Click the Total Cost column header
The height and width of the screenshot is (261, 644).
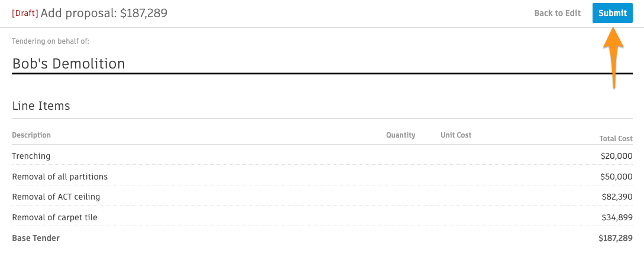coord(616,139)
